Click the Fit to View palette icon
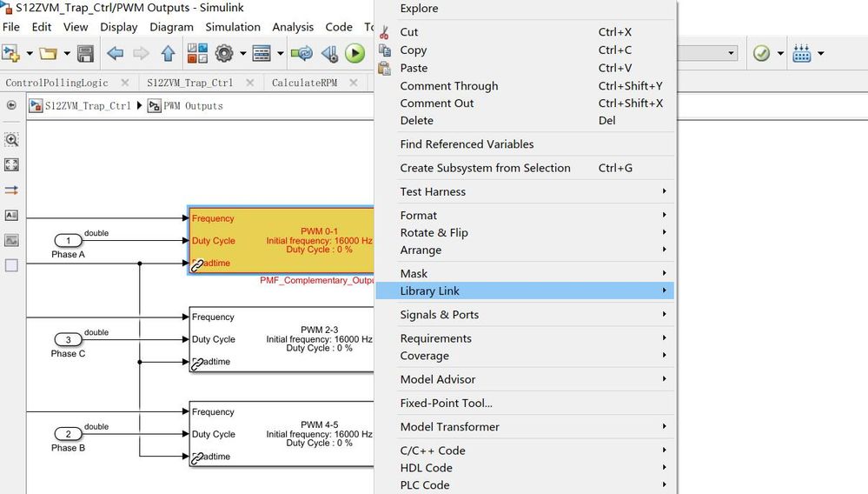The height and width of the screenshot is (494, 868). (11, 164)
